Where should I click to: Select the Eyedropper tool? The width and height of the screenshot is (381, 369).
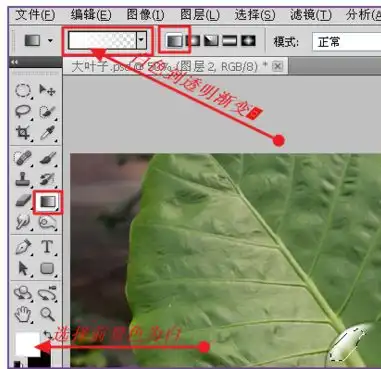point(47,133)
